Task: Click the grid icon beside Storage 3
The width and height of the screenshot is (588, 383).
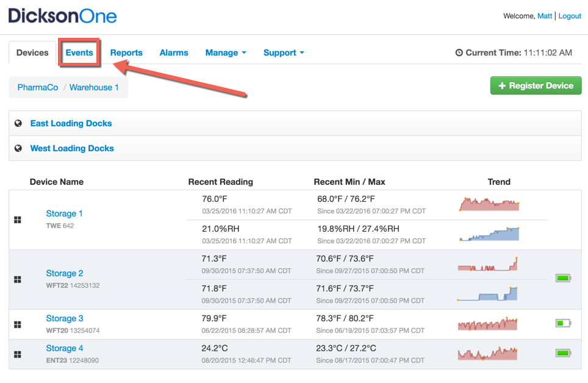Action: pyautogui.click(x=18, y=324)
